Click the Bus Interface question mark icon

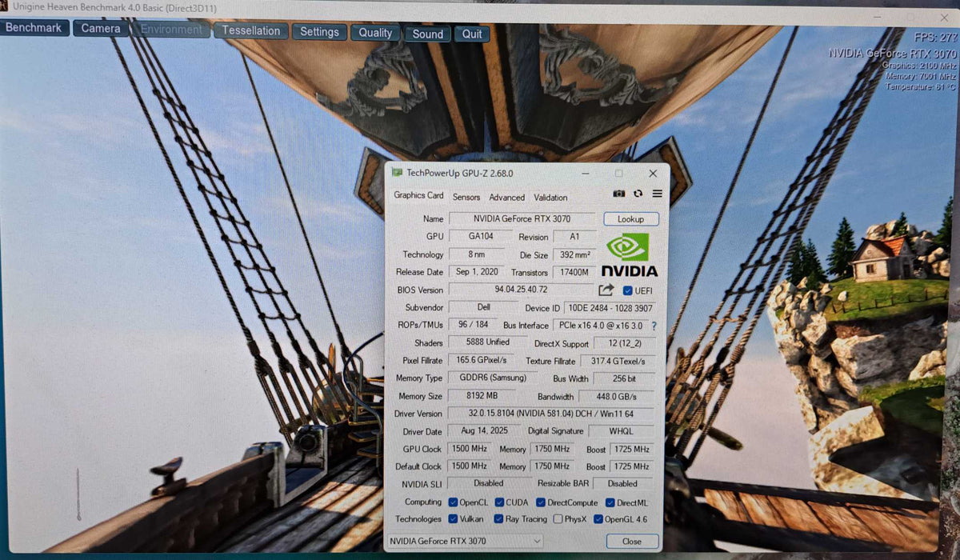[654, 326]
